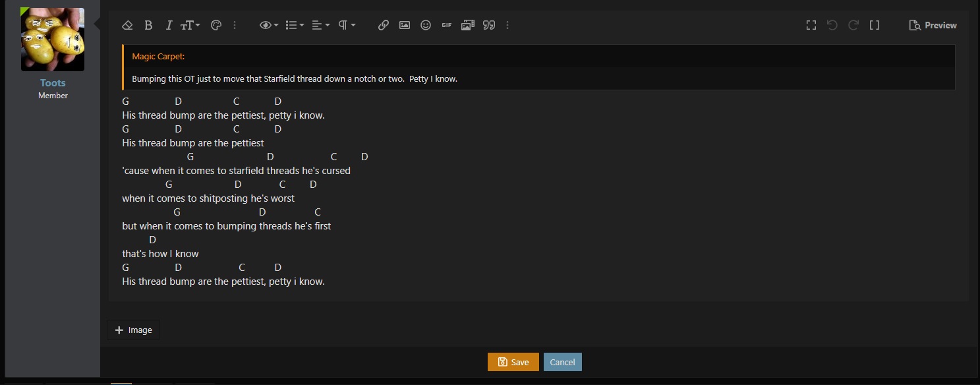Expand the eye spoiler options dropdown
Viewport: 980px width, 385px height.
click(269, 25)
